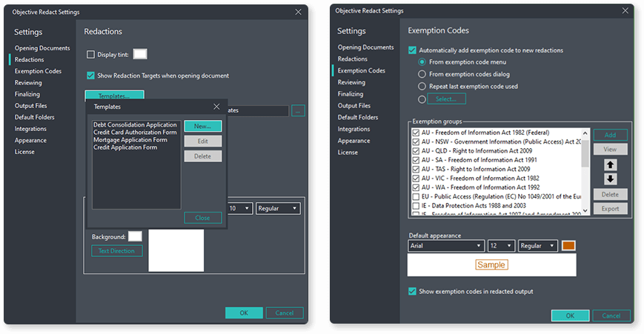Viewport: 644px width, 334px height.
Task: Move exemption group down with arrow
Action: coord(611,179)
